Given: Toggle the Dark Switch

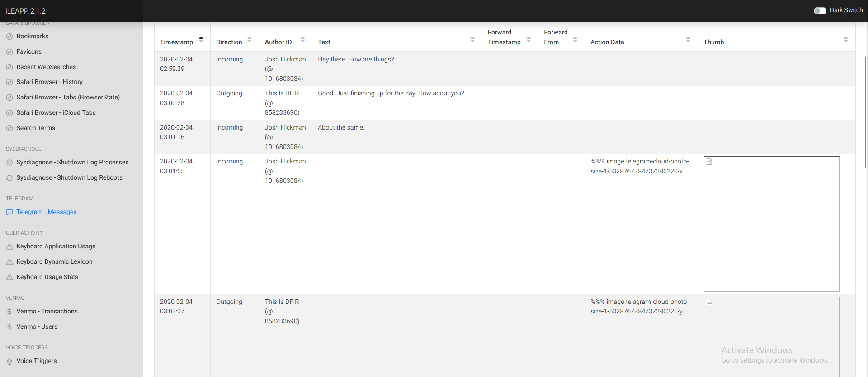Looking at the screenshot, I should point(820,11).
